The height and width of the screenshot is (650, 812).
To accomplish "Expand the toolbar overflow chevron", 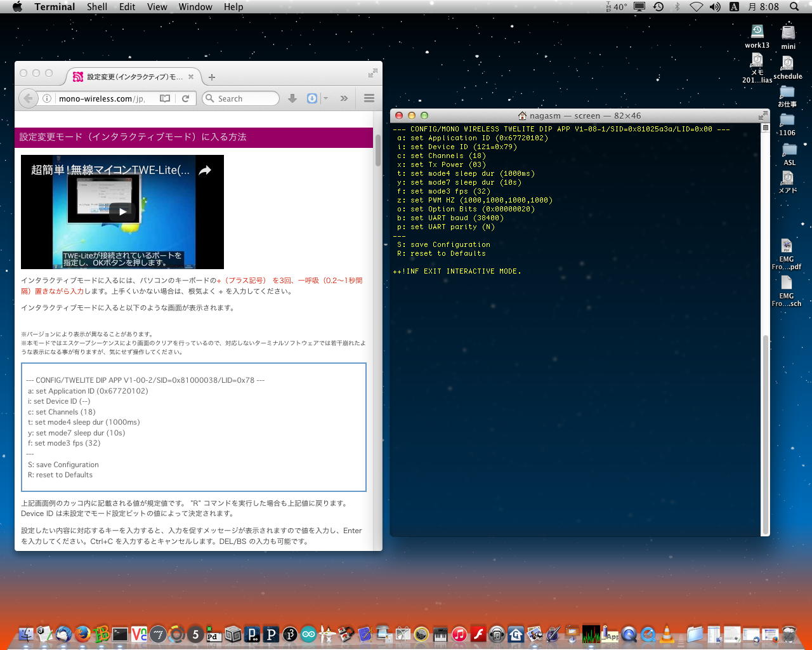I will coord(344,98).
